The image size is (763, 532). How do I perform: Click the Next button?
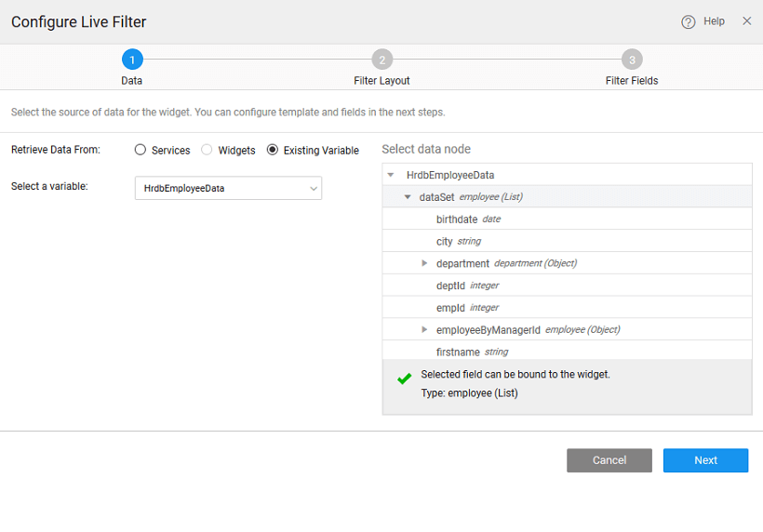pyautogui.click(x=705, y=460)
